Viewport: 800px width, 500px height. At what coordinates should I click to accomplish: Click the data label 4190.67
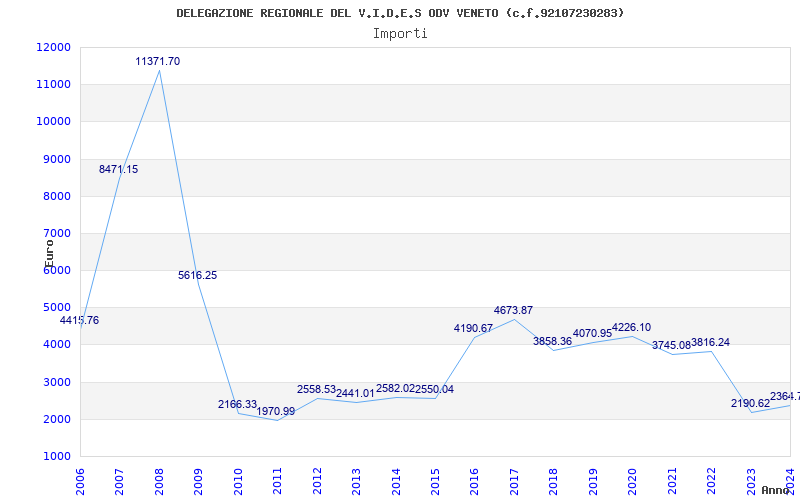[473, 328]
